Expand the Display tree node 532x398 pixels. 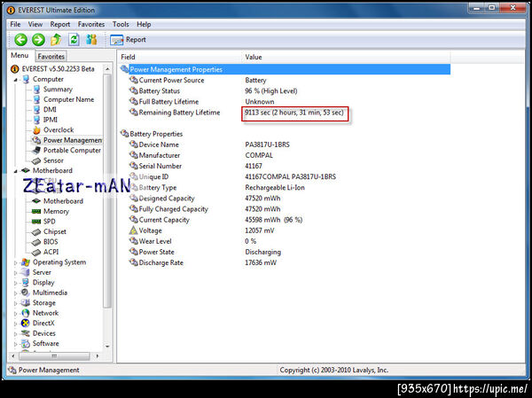coord(16,284)
